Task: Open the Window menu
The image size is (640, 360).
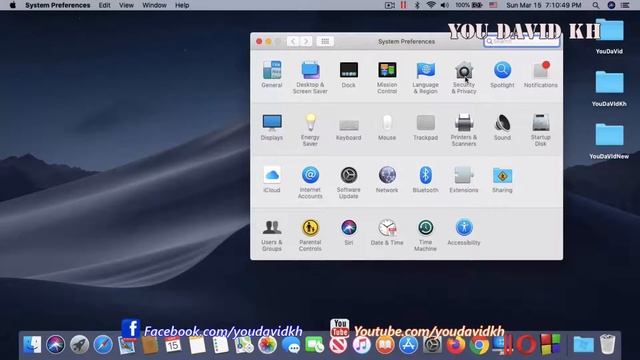Action: (x=154, y=5)
